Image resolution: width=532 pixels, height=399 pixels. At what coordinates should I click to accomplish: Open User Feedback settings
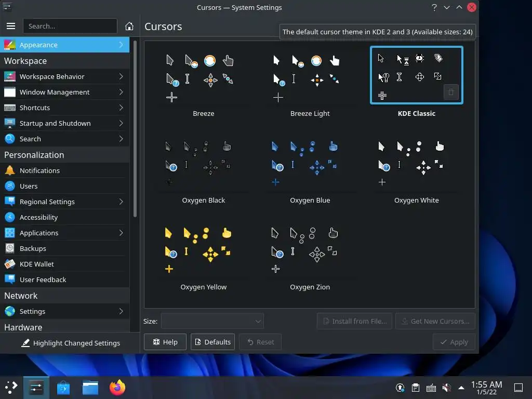(x=64, y=280)
